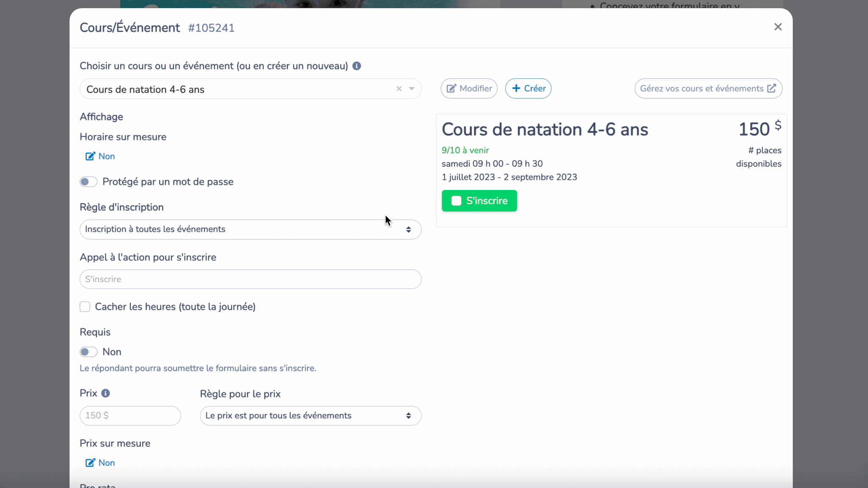Toggle the Requis switch to Oui
868x488 pixels.
click(89, 352)
